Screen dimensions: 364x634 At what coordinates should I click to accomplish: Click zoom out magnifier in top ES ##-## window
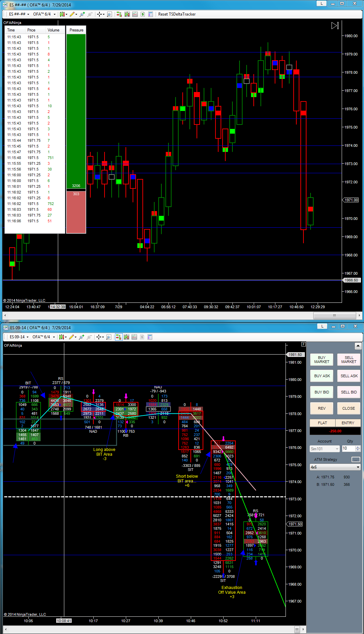point(90,14)
